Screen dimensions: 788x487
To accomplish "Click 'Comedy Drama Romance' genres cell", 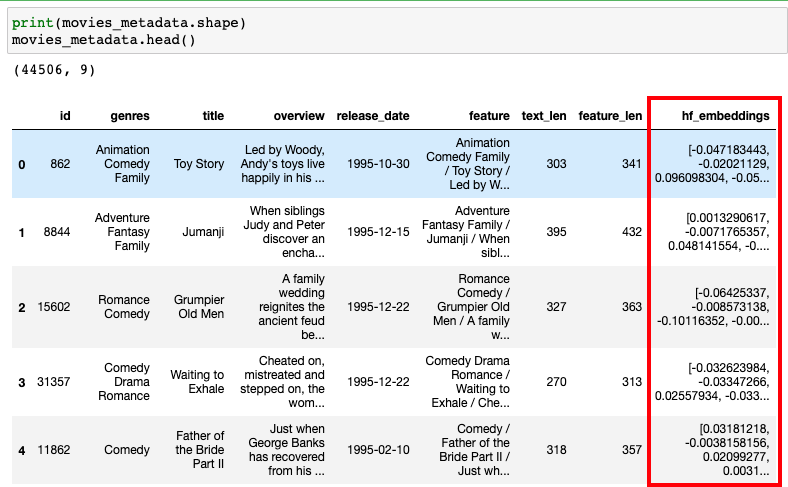I will (x=124, y=381).
